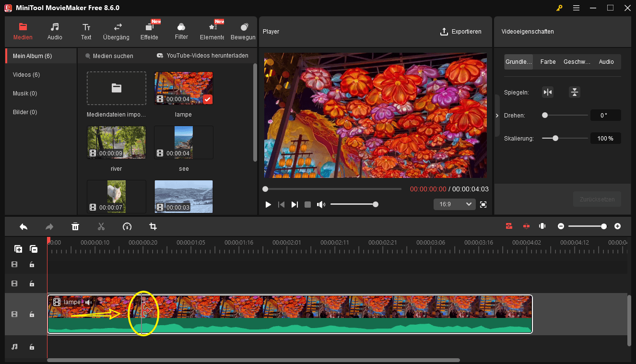Delete the selected clip with trash icon
This screenshot has width=636, height=364.
75,226
